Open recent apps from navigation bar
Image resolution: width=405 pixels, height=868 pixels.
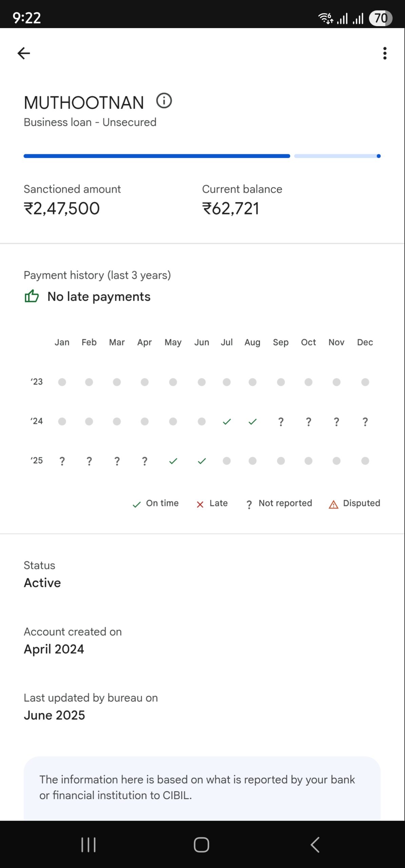[x=89, y=844]
